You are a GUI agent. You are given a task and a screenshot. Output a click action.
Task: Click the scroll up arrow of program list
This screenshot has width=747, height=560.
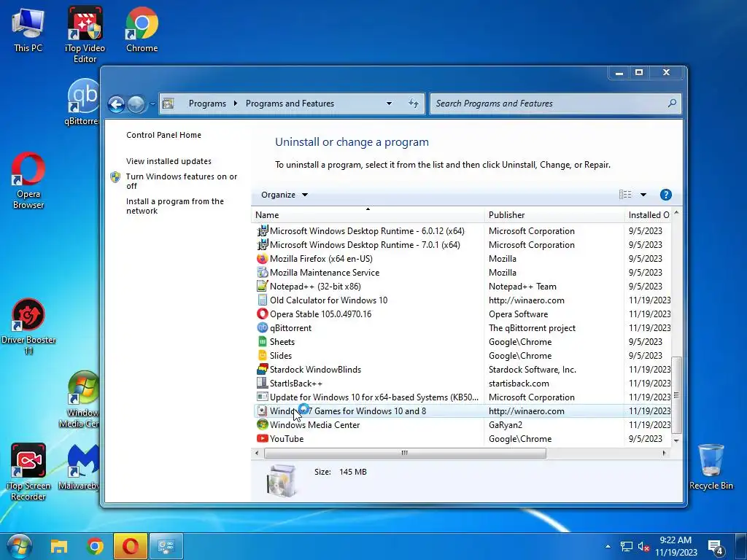click(676, 213)
